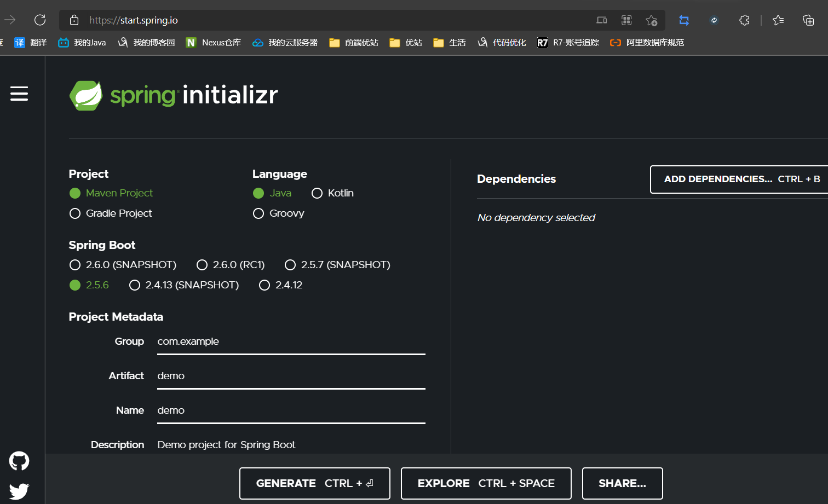Open the 我的博客园 bookmark
The height and width of the screenshot is (504, 828).
(x=146, y=43)
